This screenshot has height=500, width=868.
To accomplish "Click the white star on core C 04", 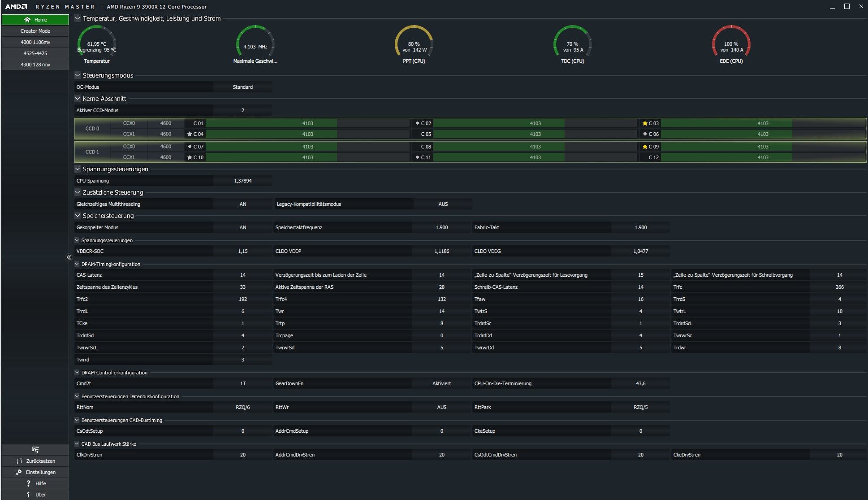I will pyautogui.click(x=190, y=134).
